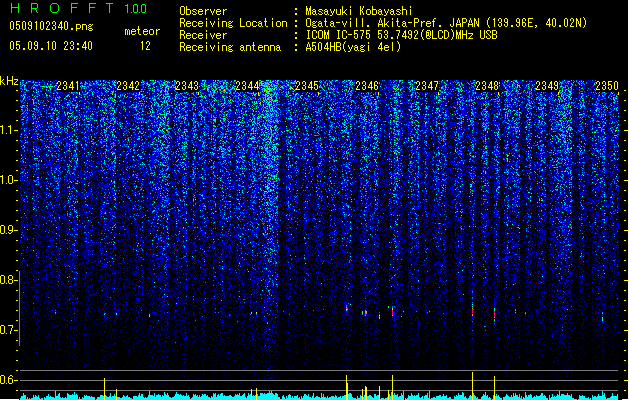This screenshot has width=629, height=400.
Task: Click the date 05.09.10 23:40
Action: [x=51, y=46]
